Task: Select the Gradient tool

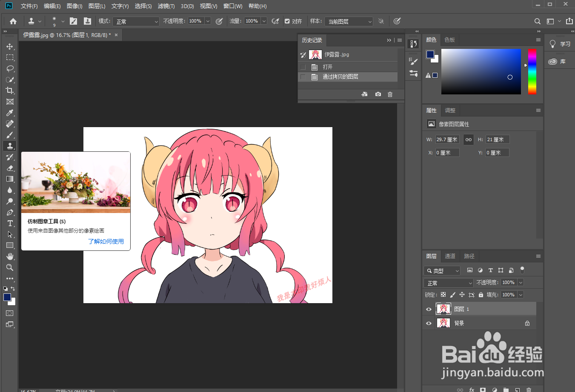Action: (10, 179)
